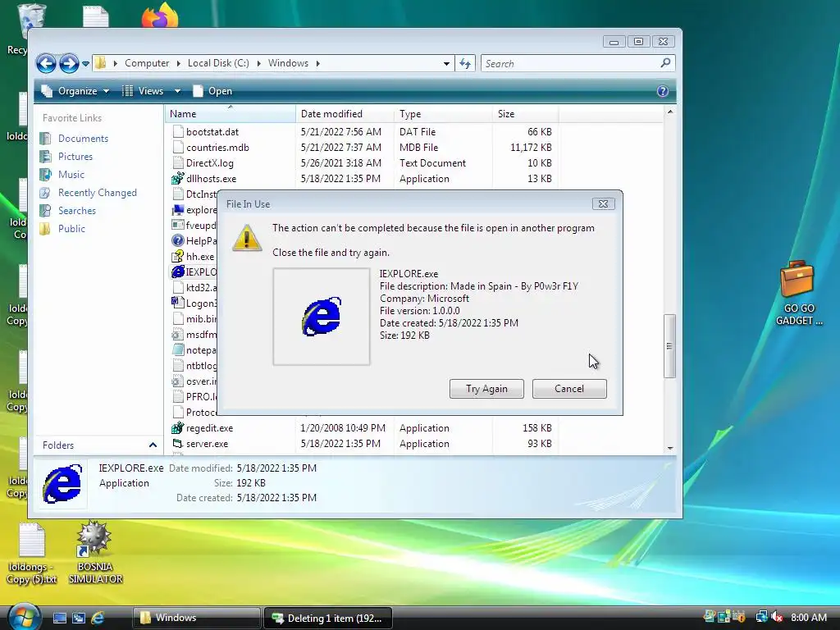Open Pictures favorite link

click(x=75, y=157)
